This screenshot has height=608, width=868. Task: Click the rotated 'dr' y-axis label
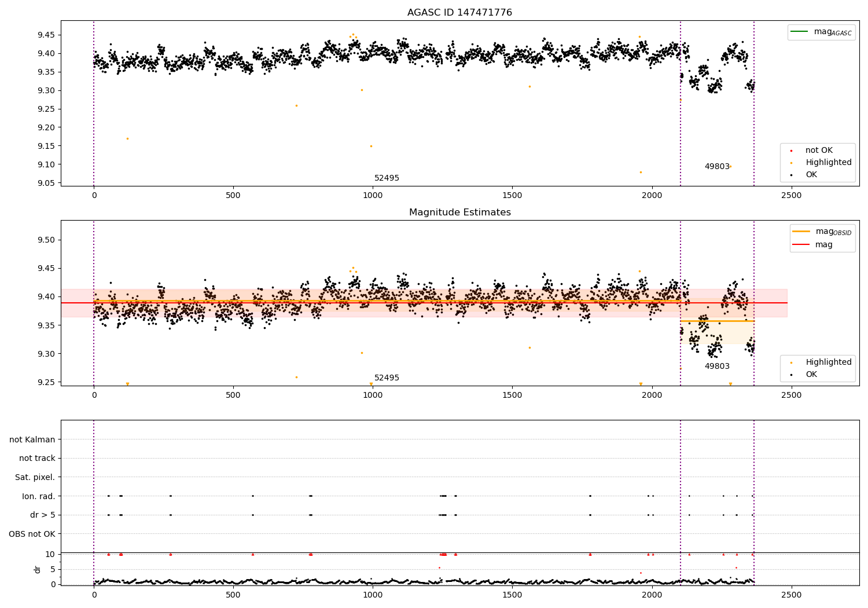click(38, 570)
